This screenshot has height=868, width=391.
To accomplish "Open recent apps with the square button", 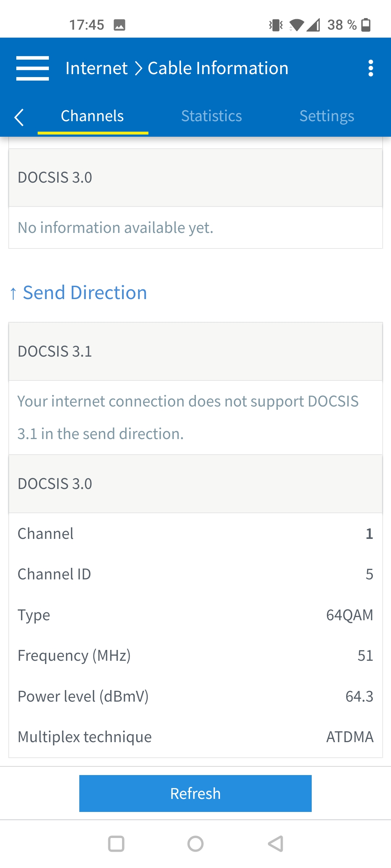I will pyautogui.click(x=116, y=844).
